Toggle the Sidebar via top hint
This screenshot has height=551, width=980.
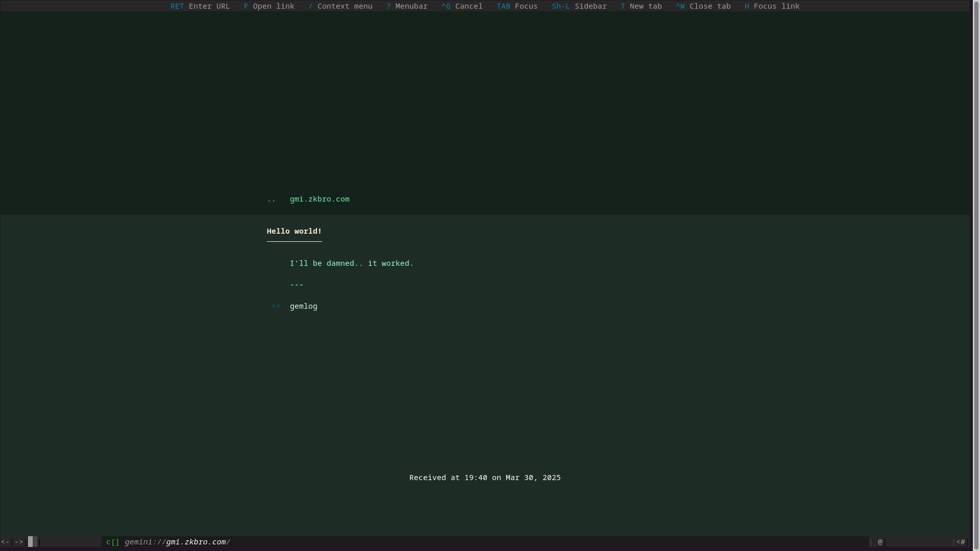pyautogui.click(x=579, y=6)
